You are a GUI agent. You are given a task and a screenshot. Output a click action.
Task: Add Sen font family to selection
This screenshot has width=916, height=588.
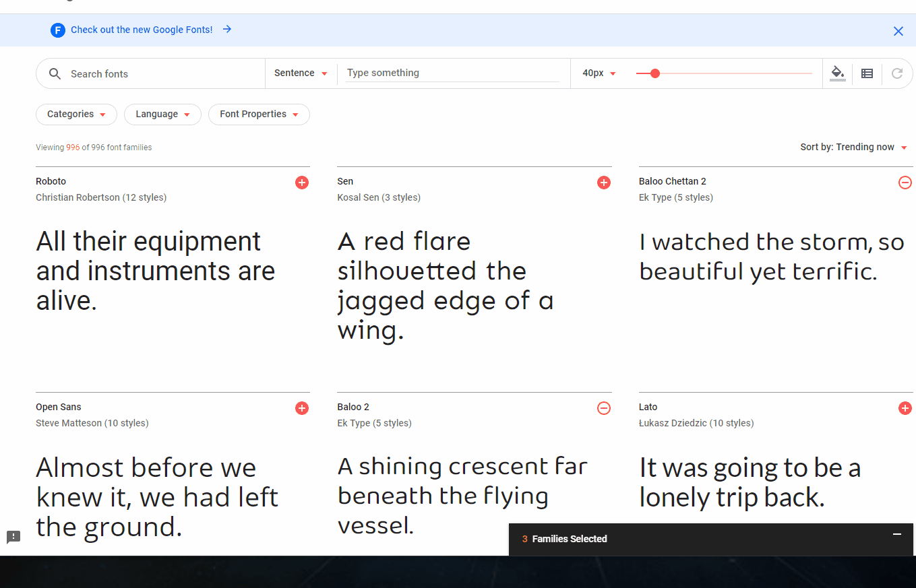[x=604, y=183]
